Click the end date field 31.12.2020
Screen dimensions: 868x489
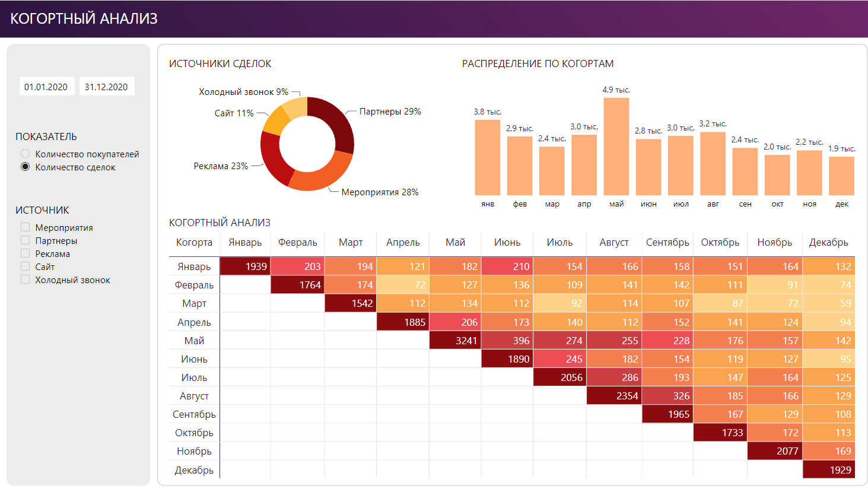click(106, 87)
